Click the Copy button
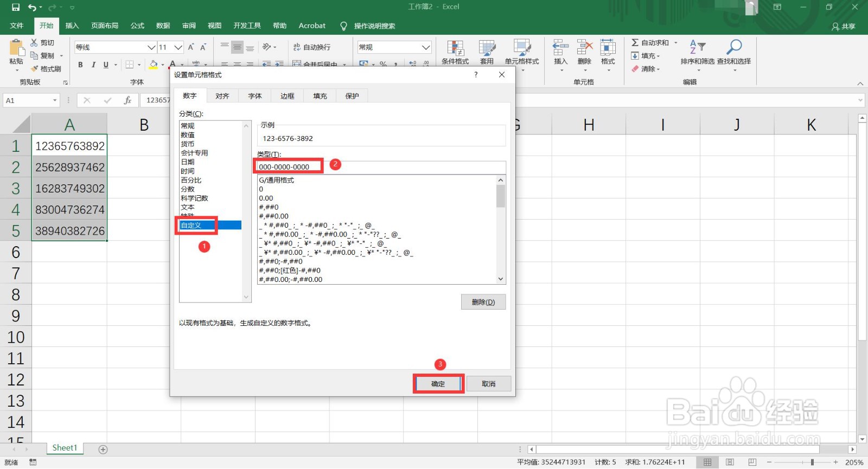 tap(42, 55)
